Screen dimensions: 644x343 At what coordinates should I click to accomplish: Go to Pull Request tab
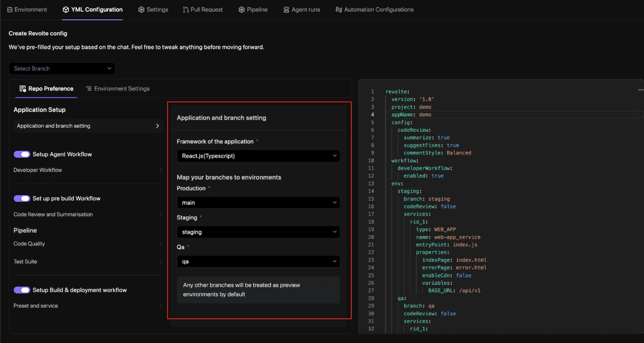click(203, 10)
